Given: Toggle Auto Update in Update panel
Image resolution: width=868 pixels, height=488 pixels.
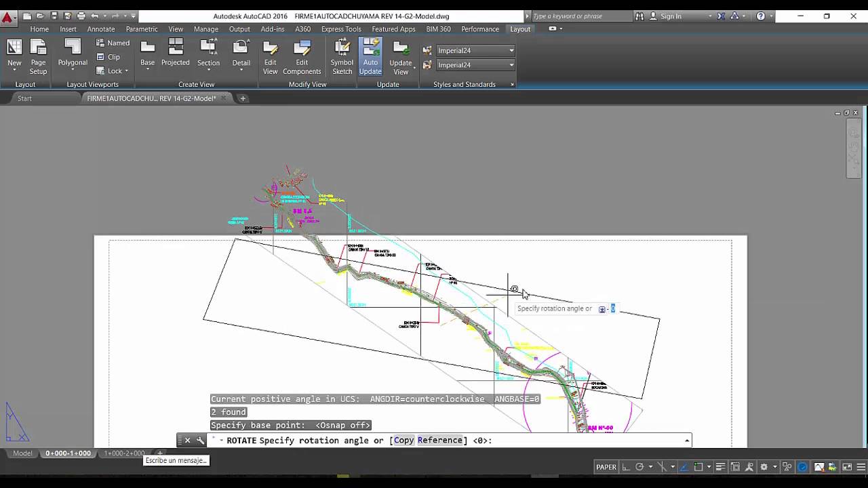Looking at the screenshot, I should point(370,57).
